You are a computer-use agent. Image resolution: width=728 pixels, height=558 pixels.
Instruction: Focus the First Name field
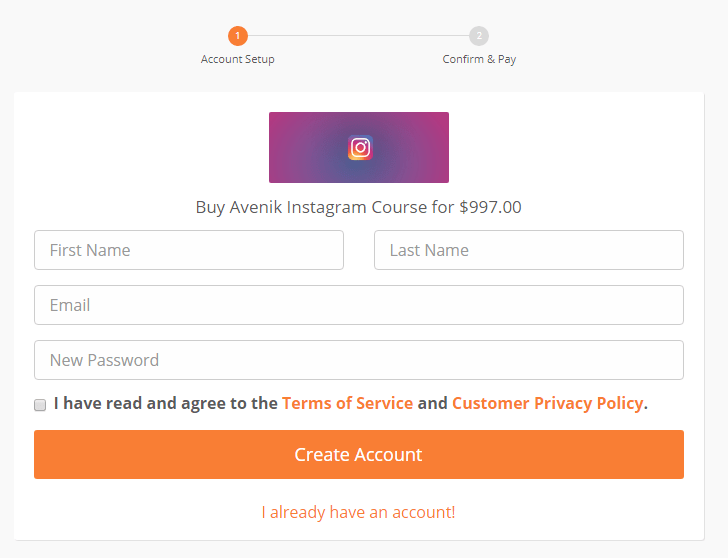coord(189,250)
